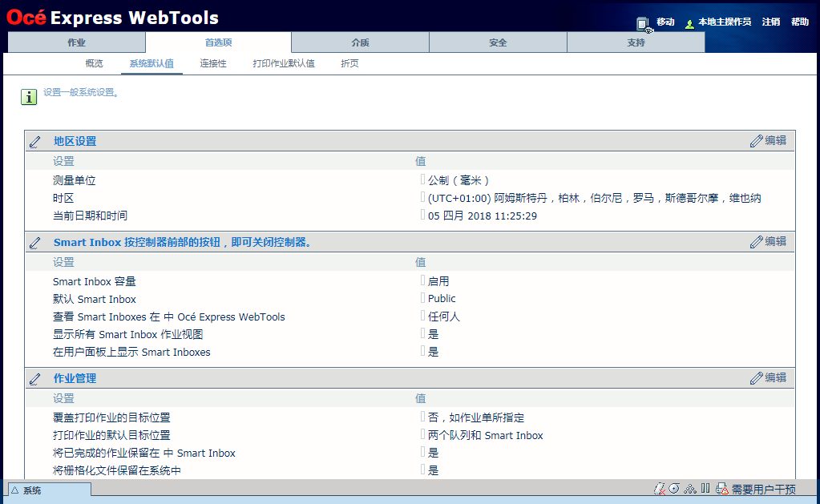
Task: Click the 系统 status panel tab
Action: (x=50, y=490)
